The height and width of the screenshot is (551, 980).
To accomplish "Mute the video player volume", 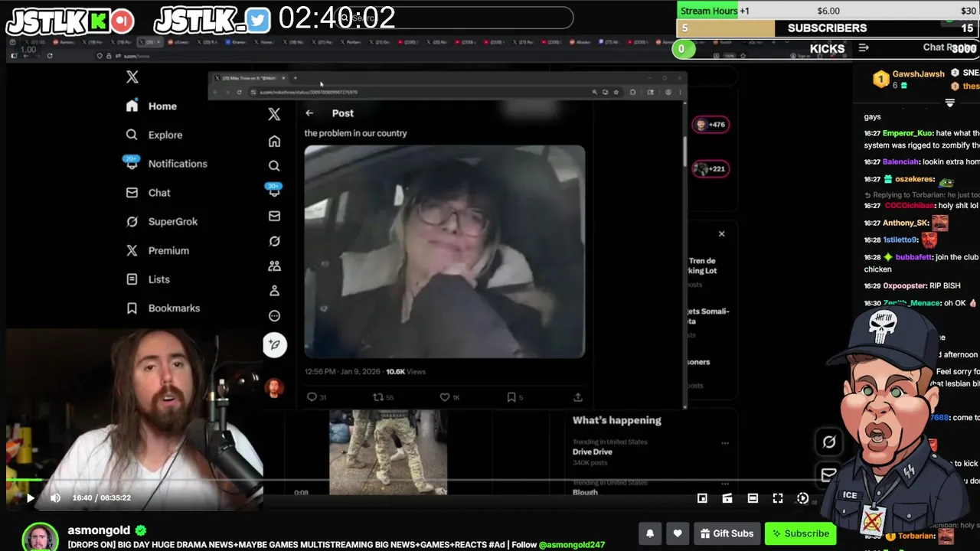I will (55, 498).
